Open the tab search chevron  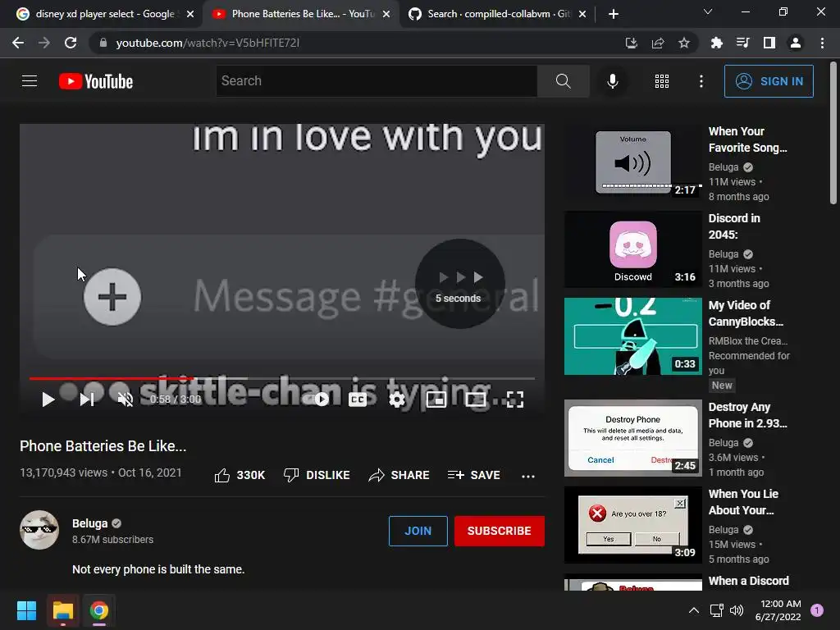[708, 11]
